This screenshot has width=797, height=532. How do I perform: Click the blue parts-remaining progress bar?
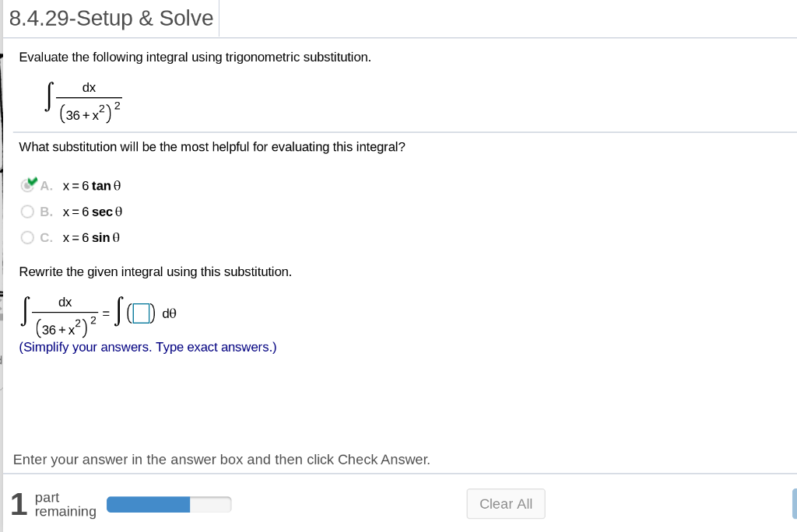tap(168, 505)
